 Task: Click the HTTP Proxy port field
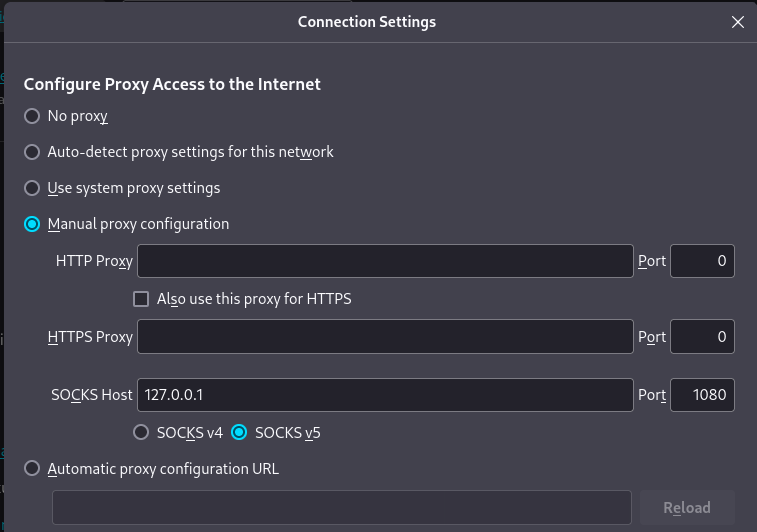click(x=702, y=261)
